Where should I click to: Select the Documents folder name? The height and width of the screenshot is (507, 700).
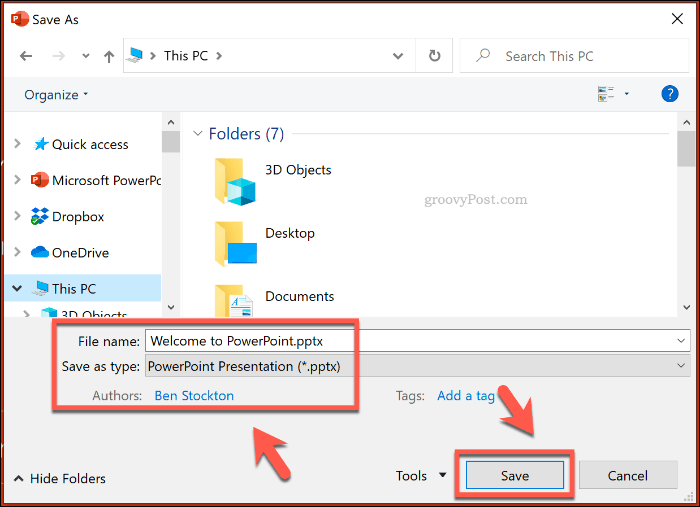[x=300, y=296]
